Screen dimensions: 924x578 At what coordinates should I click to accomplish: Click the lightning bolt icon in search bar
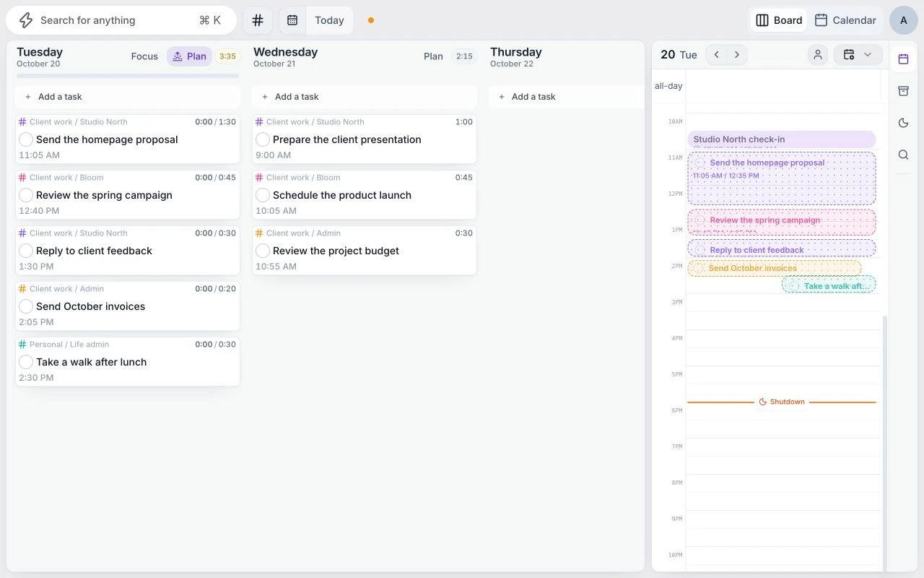pos(26,20)
